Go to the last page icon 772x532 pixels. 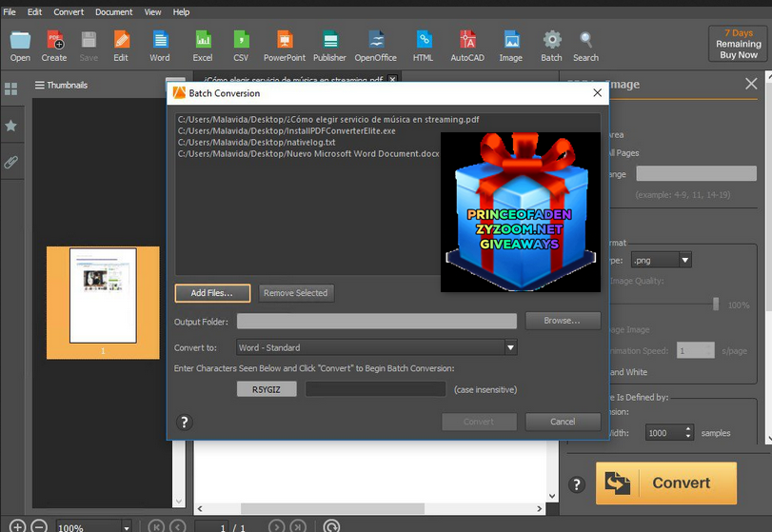(298, 526)
